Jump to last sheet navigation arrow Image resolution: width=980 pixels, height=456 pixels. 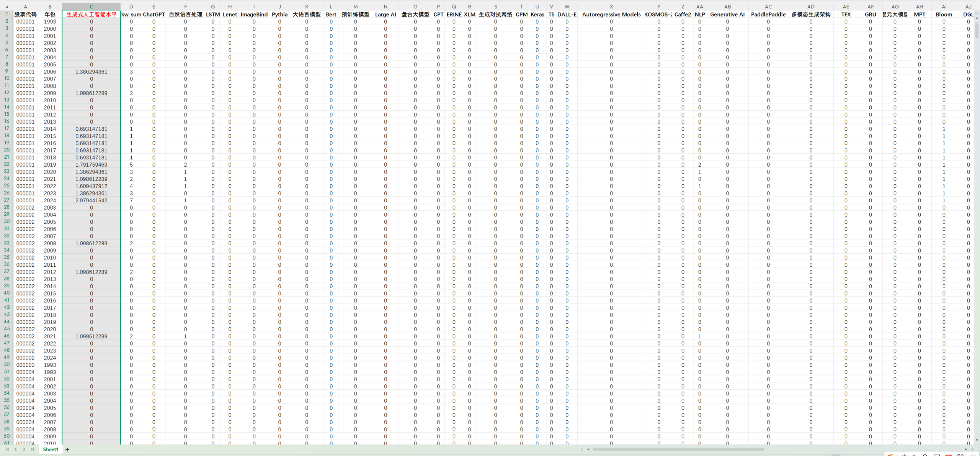pos(33,449)
